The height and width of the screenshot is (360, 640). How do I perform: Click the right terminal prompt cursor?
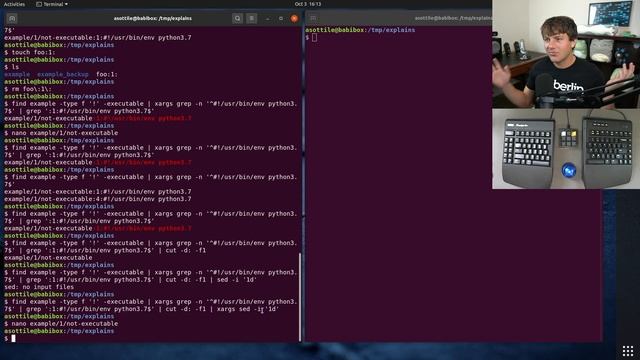tap(314, 38)
